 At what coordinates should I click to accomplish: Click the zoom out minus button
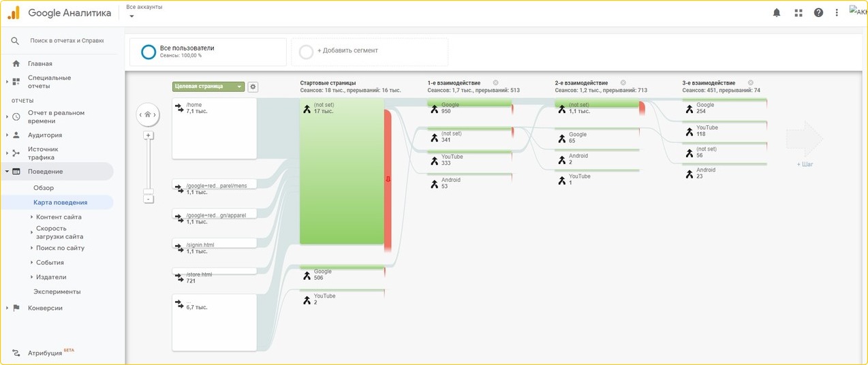point(148,199)
